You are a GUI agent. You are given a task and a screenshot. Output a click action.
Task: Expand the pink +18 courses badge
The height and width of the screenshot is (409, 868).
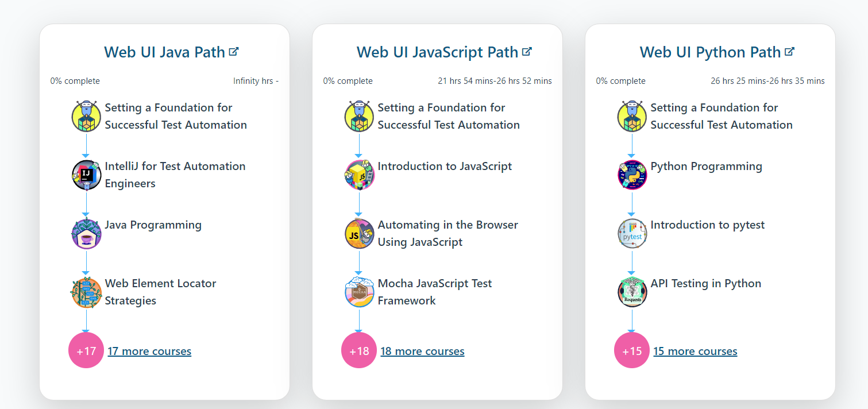click(x=359, y=350)
